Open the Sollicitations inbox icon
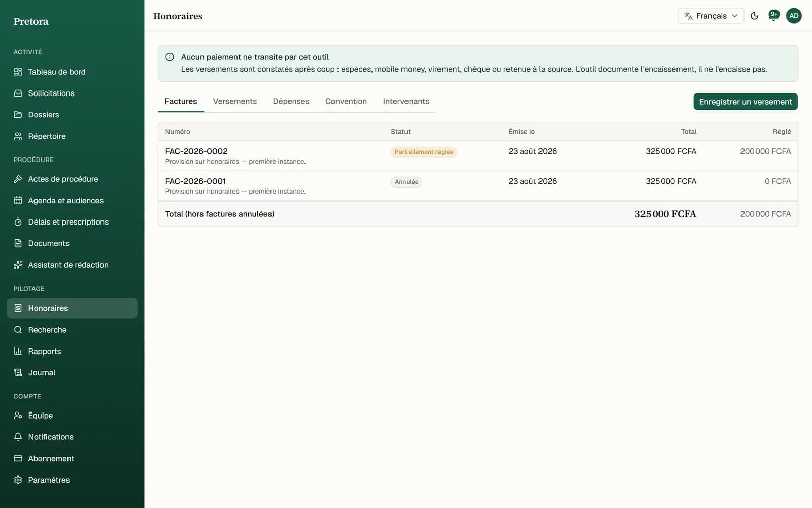Image resolution: width=812 pixels, height=508 pixels. [x=18, y=93]
